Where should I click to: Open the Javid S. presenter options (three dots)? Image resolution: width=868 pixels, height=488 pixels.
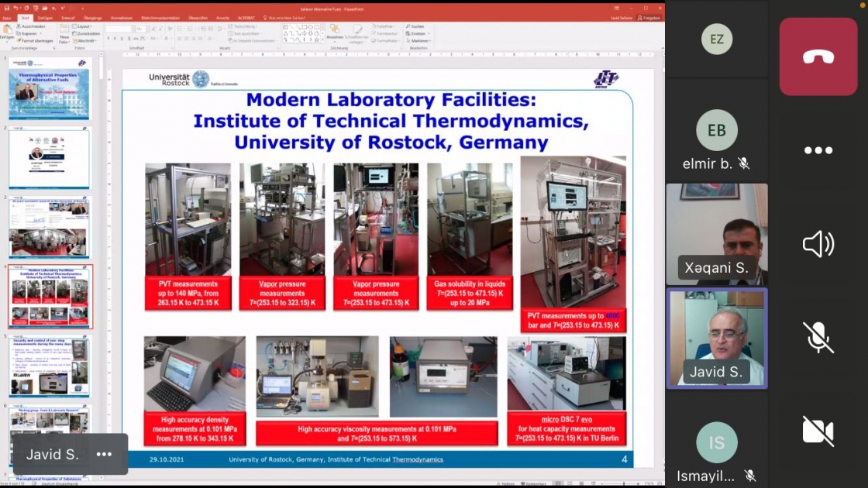[104, 454]
